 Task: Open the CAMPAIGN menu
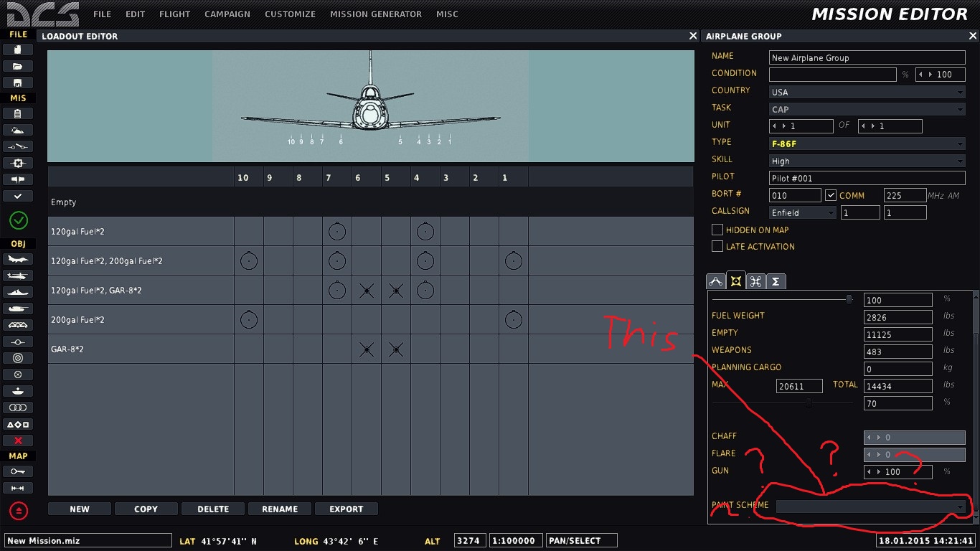(x=227, y=14)
